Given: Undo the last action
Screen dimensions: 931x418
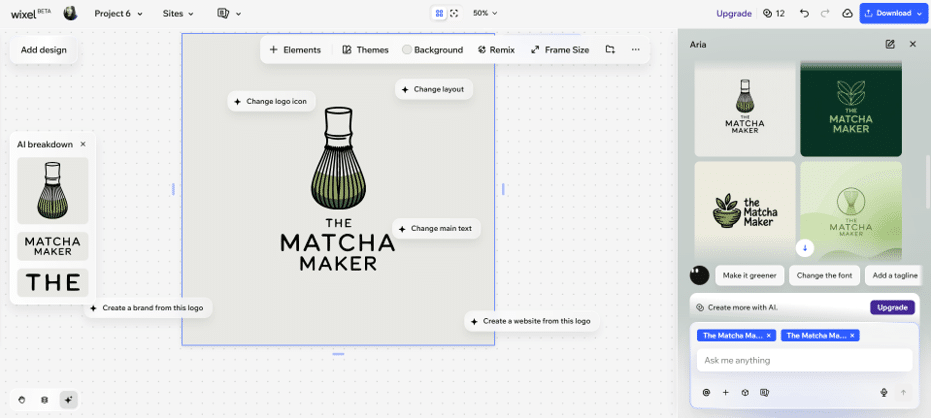Looking at the screenshot, I should tap(805, 14).
